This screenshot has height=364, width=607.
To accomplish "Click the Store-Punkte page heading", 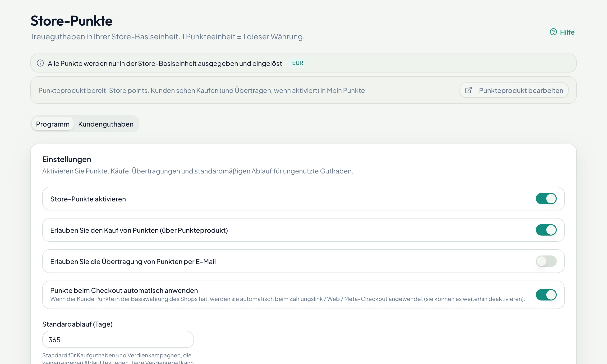I will 71,21.
